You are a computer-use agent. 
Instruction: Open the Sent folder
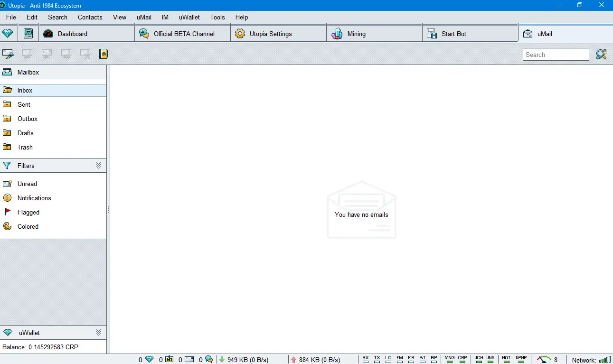point(53,104)
